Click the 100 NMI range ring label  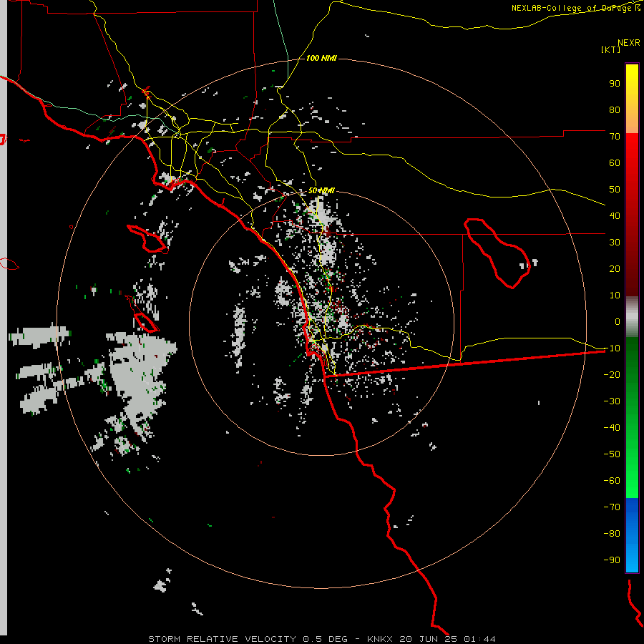tap(321, 59)
